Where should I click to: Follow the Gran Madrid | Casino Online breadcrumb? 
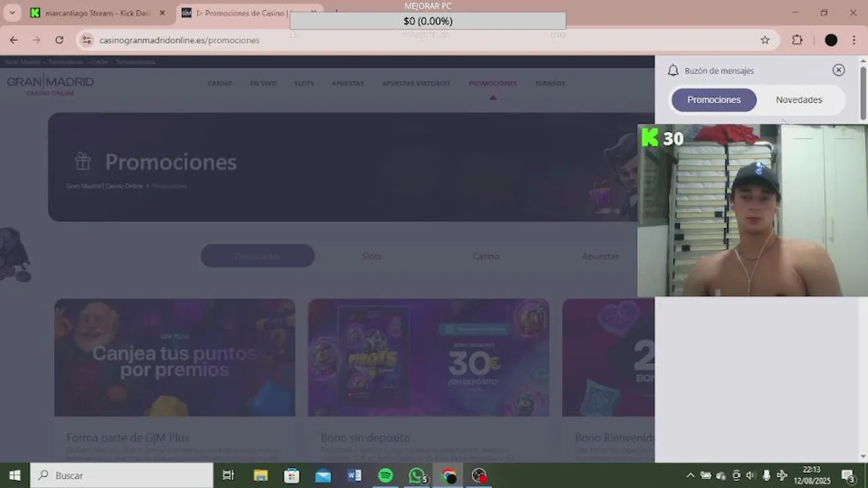(104, 186)
